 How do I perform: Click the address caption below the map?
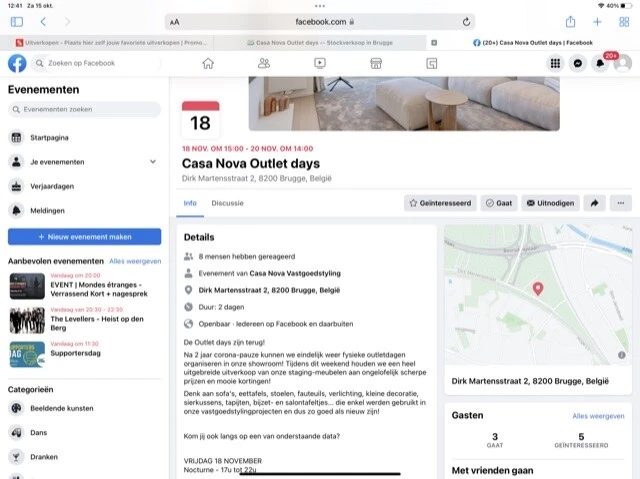(530, 381)
